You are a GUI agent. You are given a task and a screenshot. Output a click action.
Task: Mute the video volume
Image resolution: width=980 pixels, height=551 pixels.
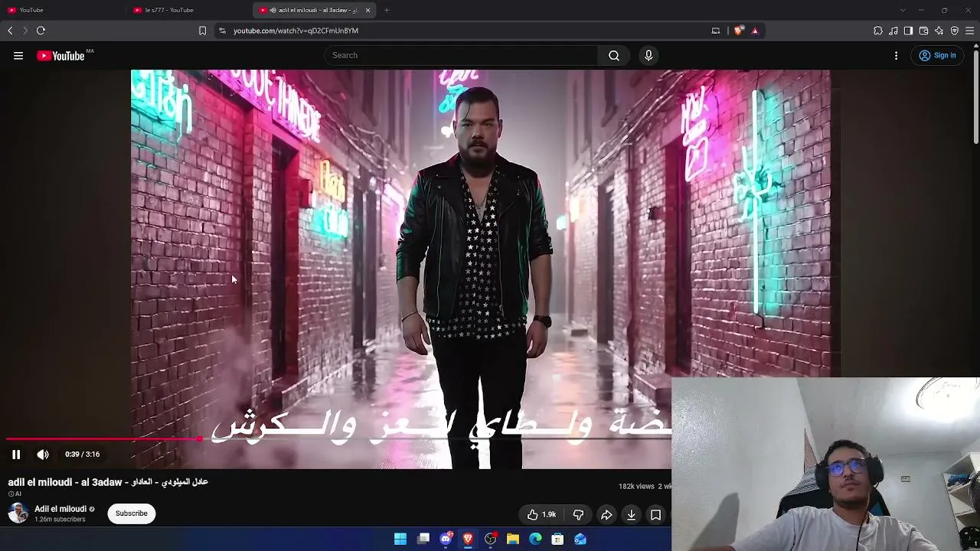(43, 455)
